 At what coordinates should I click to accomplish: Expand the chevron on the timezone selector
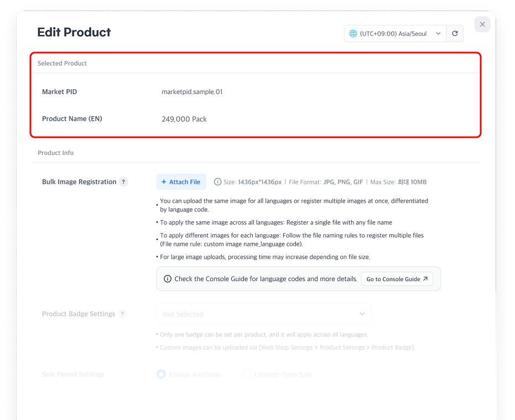pyautogui.click(x=439, y=34)
